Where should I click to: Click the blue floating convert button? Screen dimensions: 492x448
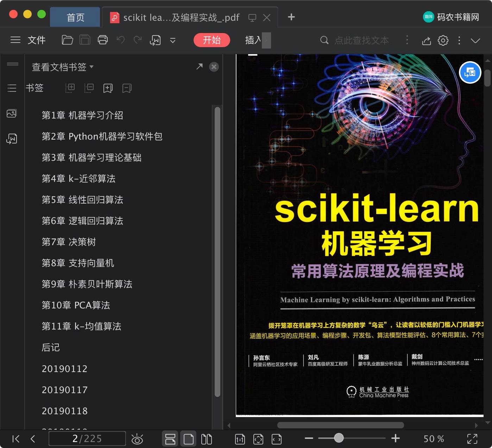(x=470, y=72)
